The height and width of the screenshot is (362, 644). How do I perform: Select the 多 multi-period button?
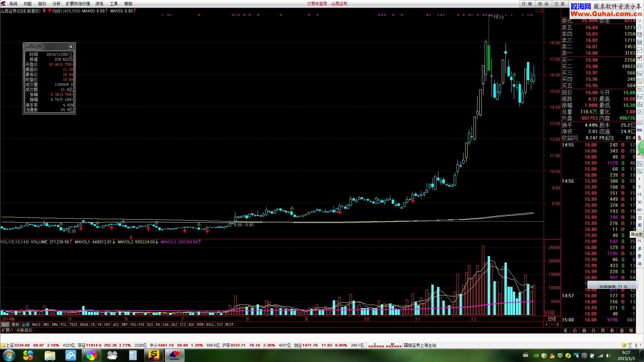[x=640, y=248]
